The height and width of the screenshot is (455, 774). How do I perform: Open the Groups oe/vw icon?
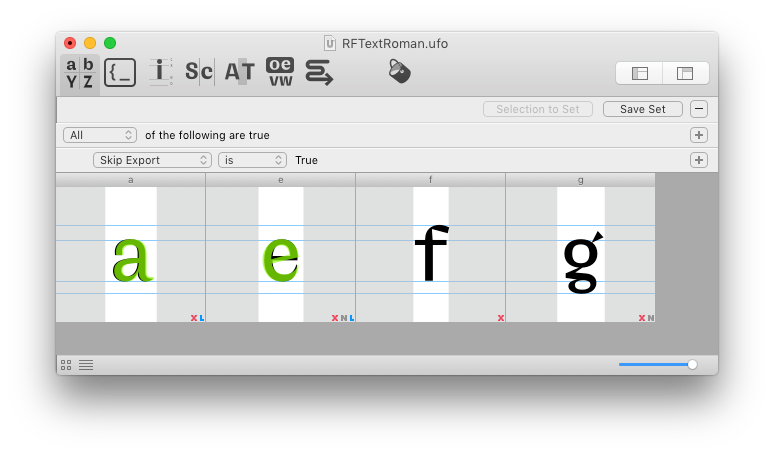(x=280, y=72)
